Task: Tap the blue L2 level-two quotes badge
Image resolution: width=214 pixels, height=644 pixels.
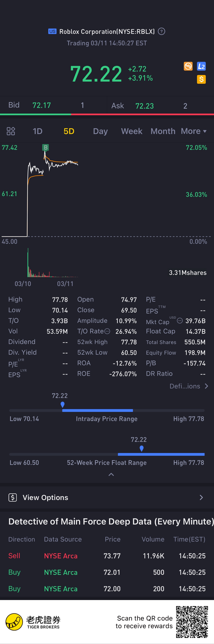Action: coord(201,66)
